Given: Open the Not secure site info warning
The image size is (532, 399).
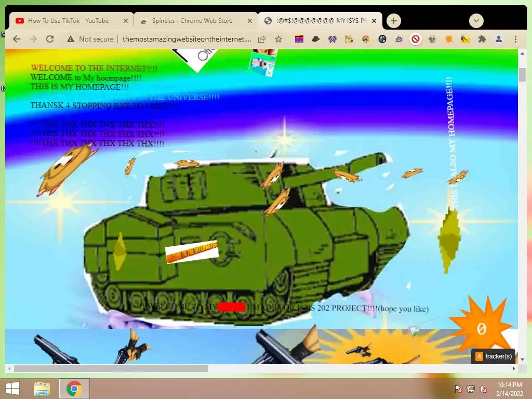Looking at the screenshot, I should pos(90,39).
